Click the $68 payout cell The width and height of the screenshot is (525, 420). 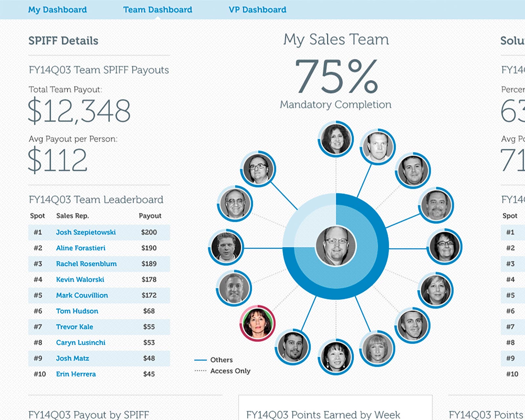[x=149, y=311]
